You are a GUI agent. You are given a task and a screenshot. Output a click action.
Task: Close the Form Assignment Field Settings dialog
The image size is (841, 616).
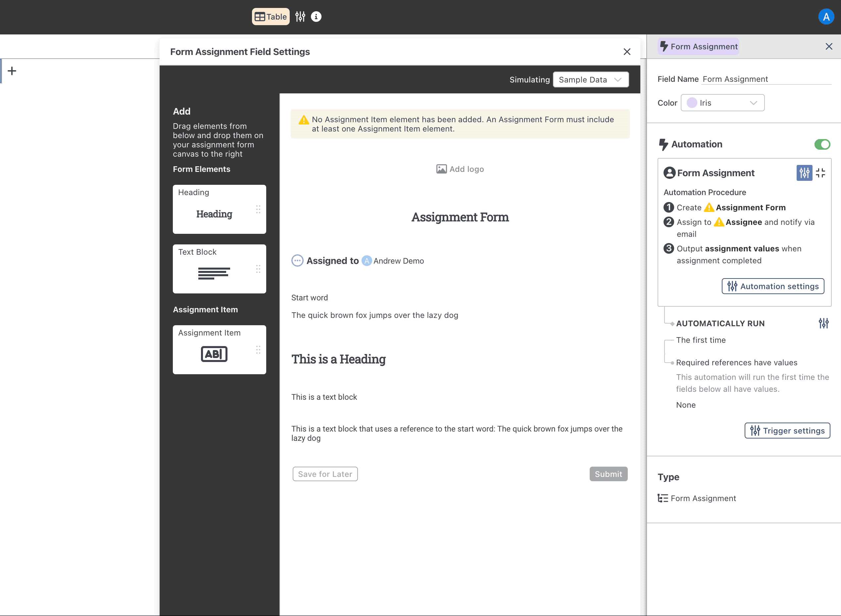627,52
